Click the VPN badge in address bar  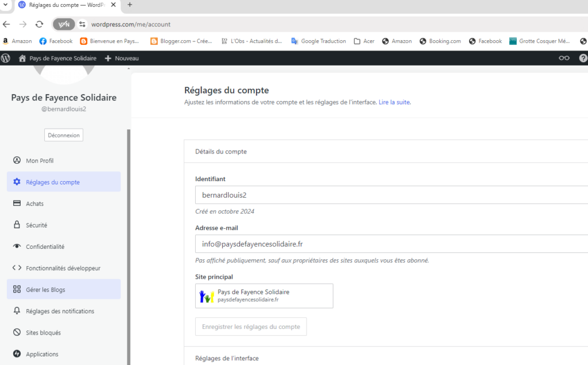click(x=64, y=24)
